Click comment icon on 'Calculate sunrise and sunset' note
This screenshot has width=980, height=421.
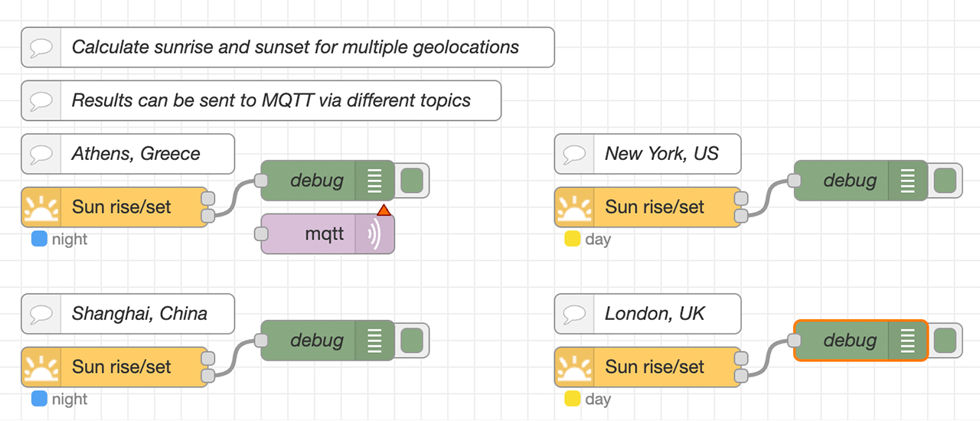[41, 47]
